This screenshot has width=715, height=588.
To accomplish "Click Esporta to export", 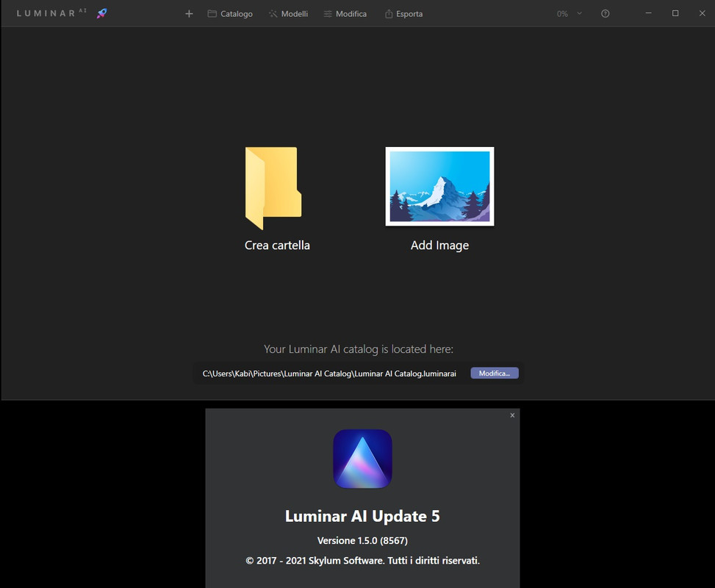I will click(x=403, y=14).
